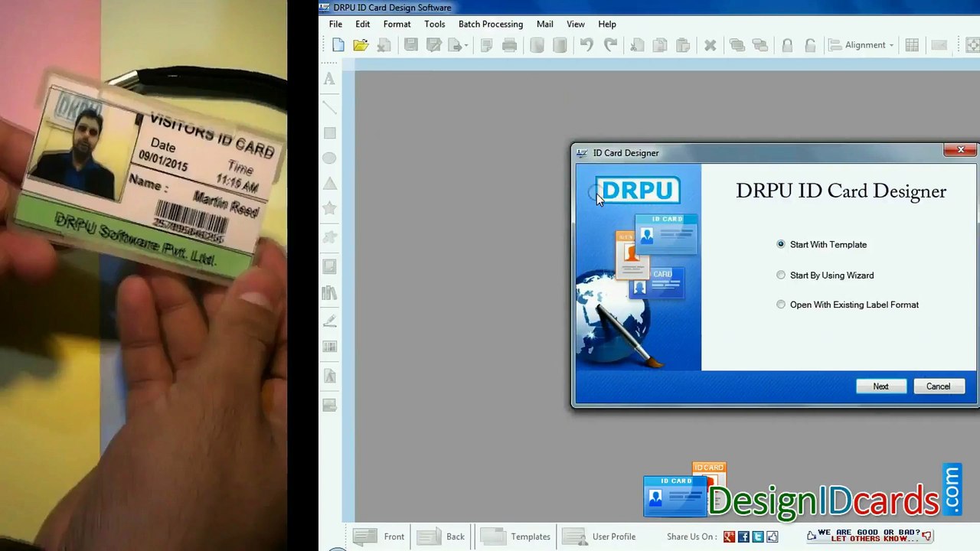Click the Unlock open padlock icon
Image resolution: width=980 pixels, height=551 pixels.
(810, 45)
